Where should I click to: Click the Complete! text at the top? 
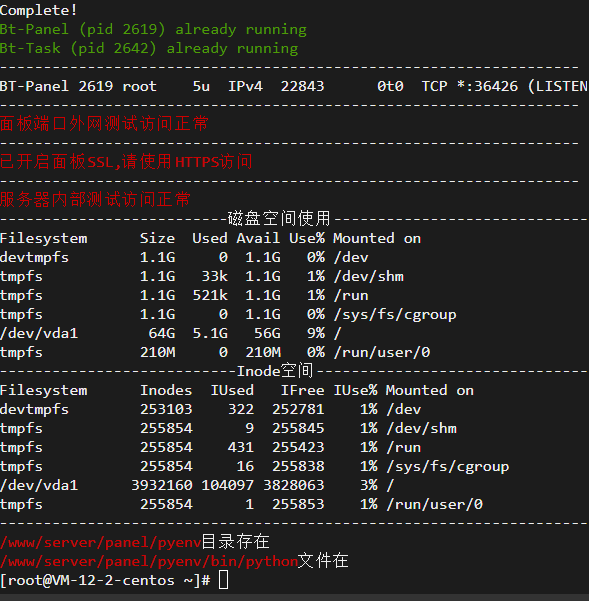click(38, 10)
